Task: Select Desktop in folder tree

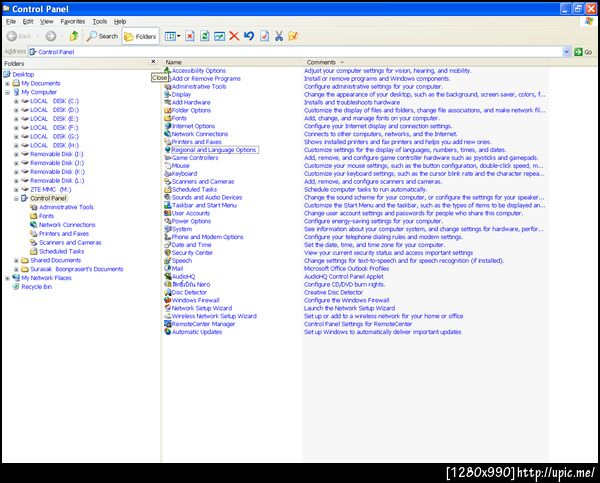Action: point(23,74)
